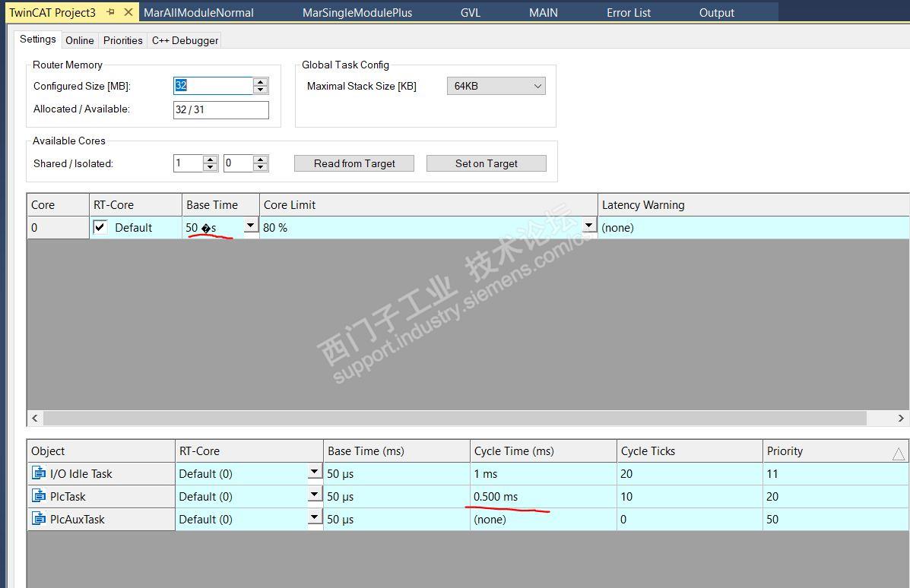Viewport: 910px width, 588px height.
Task: Select the PlcAuxTask row name
Action: pos(77,519)
